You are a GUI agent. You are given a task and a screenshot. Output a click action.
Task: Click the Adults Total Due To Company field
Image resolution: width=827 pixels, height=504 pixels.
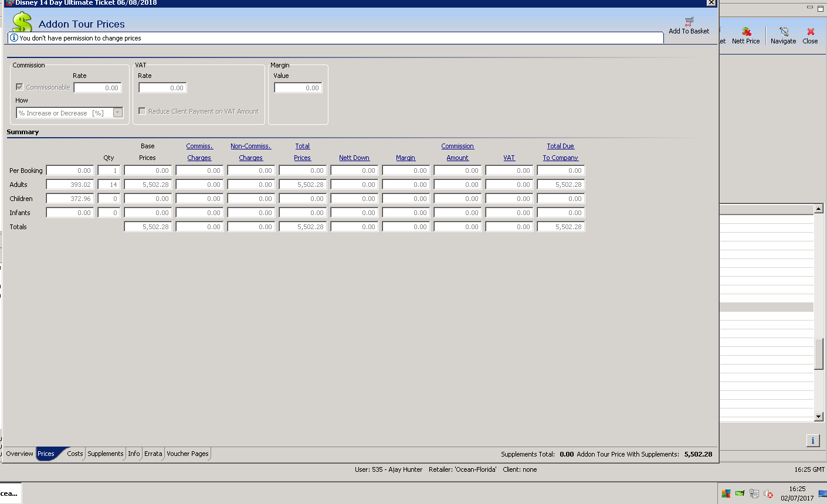561,185
